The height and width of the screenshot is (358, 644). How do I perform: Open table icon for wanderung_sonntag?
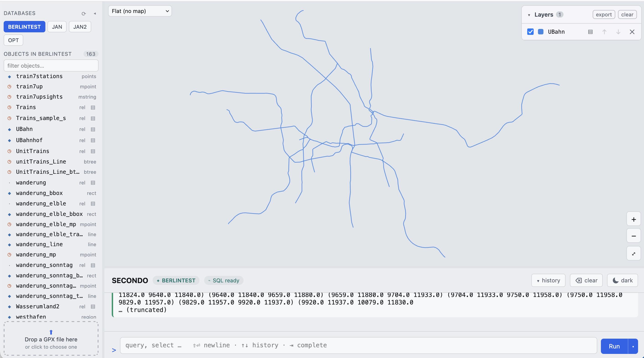(93, 265)
